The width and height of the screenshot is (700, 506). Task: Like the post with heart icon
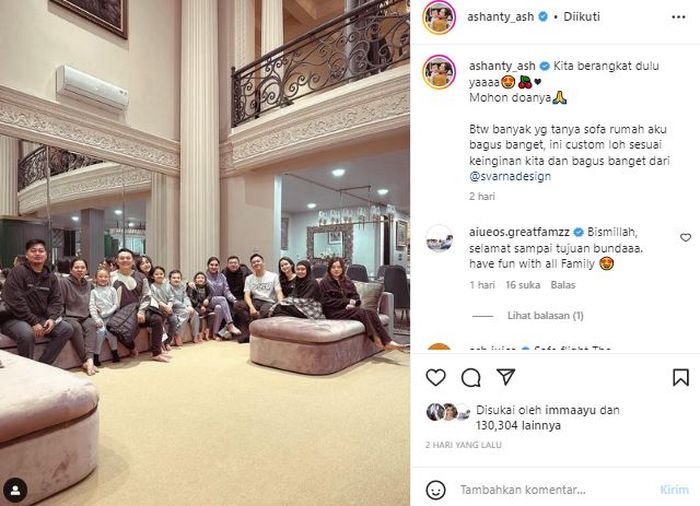coord(435,377)
